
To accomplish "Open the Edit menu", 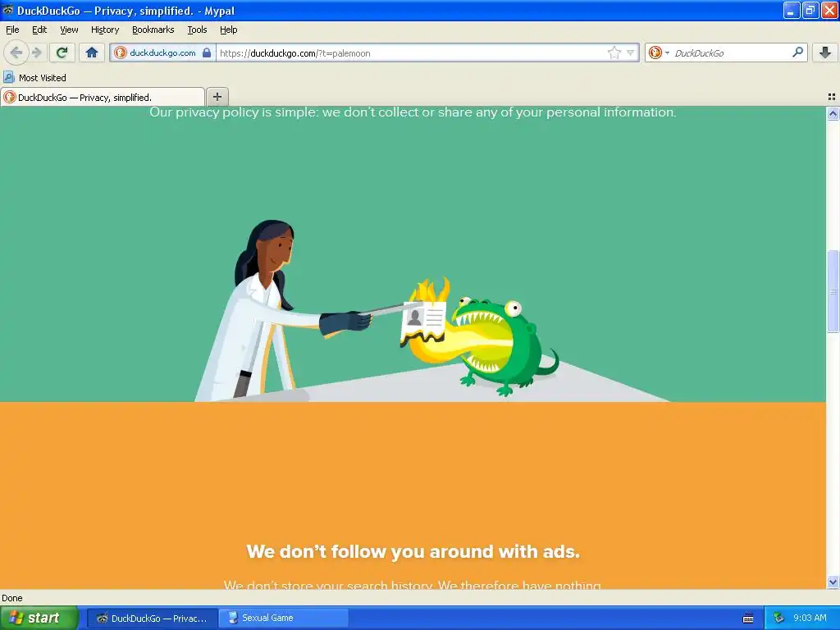I will click(x=39, y=30).
